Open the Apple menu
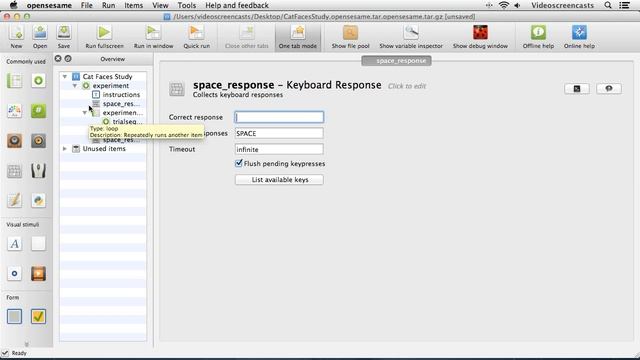This screenshot has width=640, height=360. pos(13,5)
